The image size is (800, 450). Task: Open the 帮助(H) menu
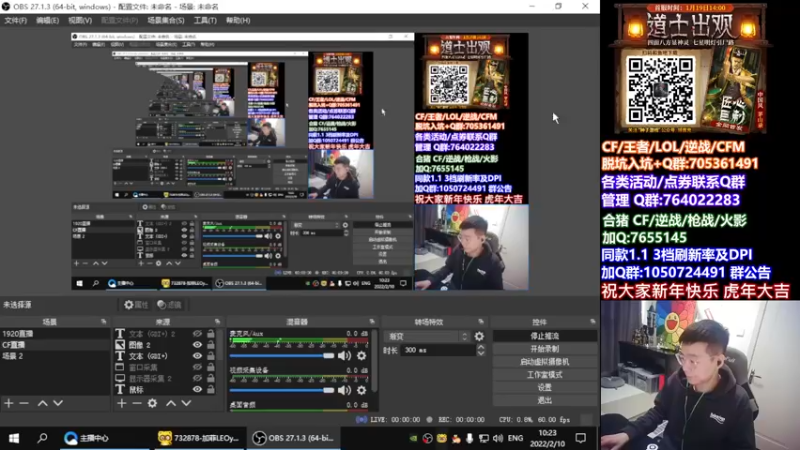(238, 20)
